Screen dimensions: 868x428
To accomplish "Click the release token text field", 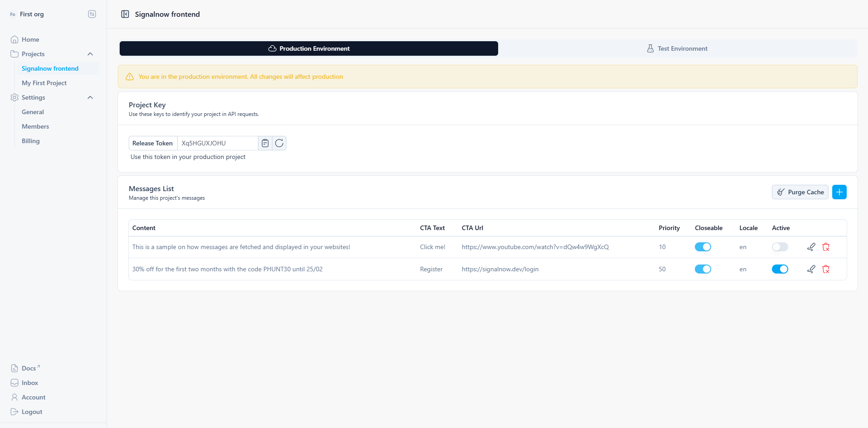I will (218, 143).
